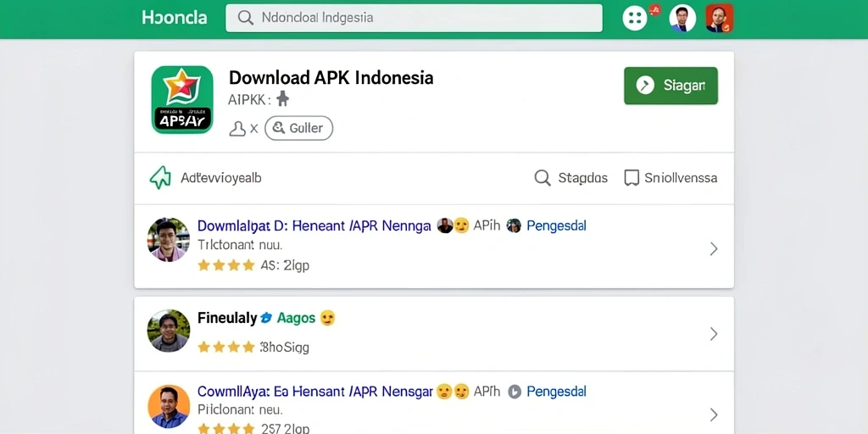This screenshot has height=434, width=868.
Task: Click the puzzle piece icon beside AIPKK
Action: 282,99
